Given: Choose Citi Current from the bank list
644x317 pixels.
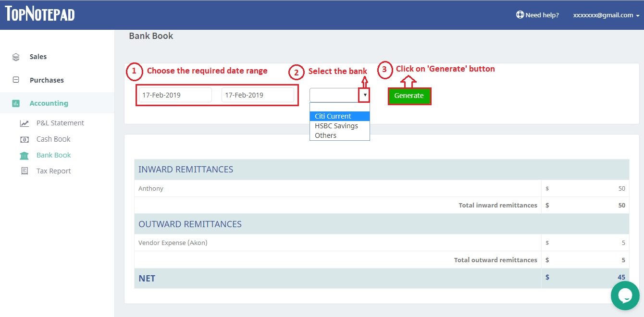Looking at the screenshot, I should point(340,116).
